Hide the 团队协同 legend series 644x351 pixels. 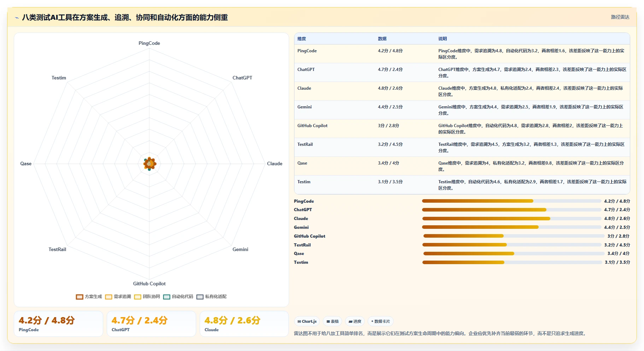pyautogui.click(x=147, y=297)
